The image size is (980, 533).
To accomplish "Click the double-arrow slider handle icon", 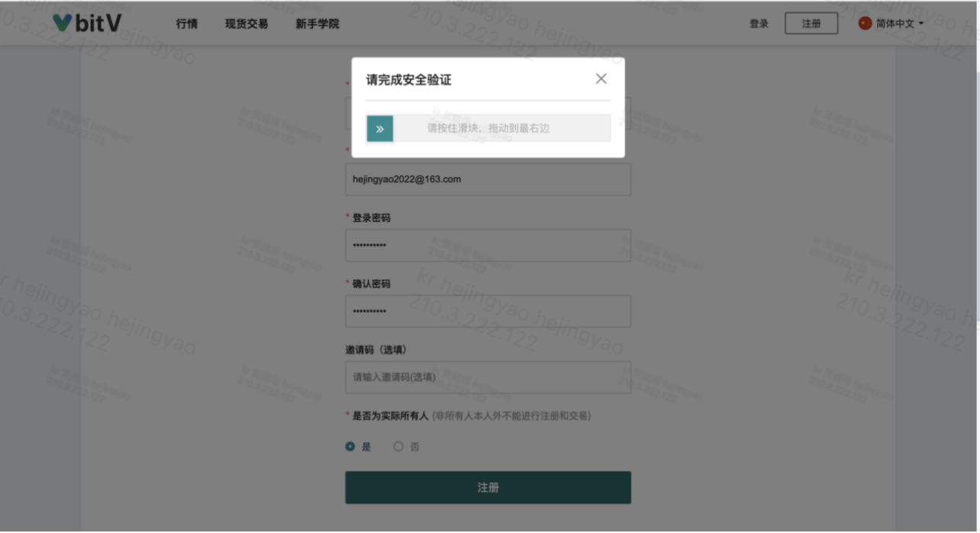I will tap(379, 128).
